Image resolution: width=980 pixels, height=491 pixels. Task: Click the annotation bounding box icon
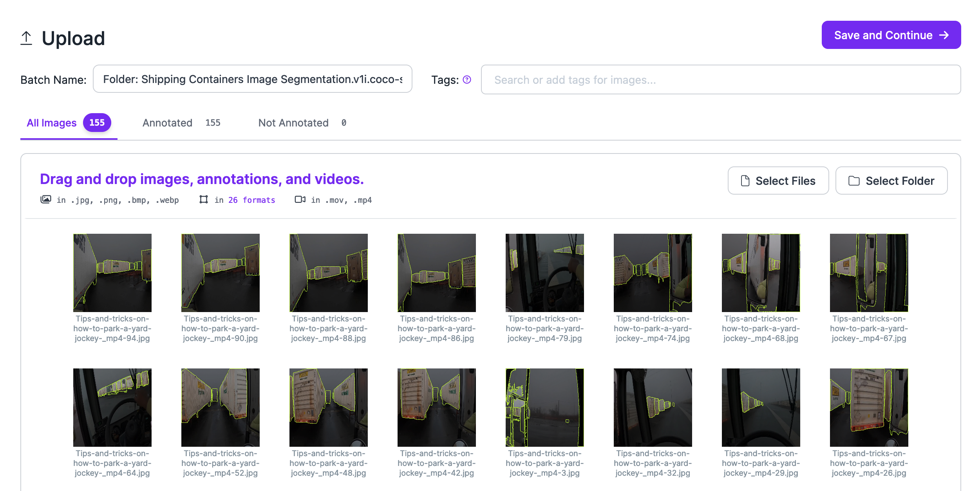point(203,200)
